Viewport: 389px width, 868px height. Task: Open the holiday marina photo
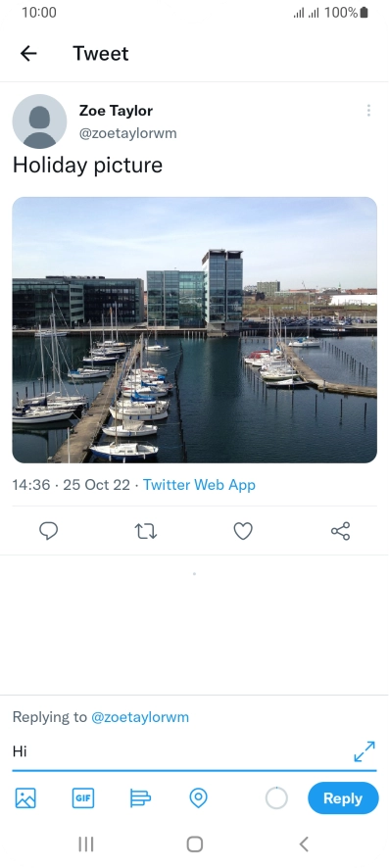click(195, 330)
